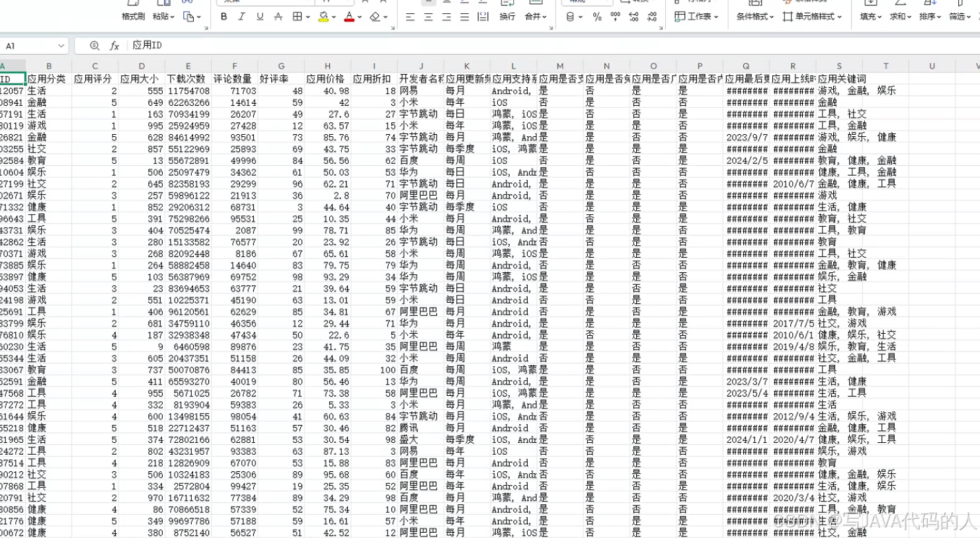Click the formula bar containing 应用ID
The width and height of the screenshot is (980, 538).
[554, 45]
